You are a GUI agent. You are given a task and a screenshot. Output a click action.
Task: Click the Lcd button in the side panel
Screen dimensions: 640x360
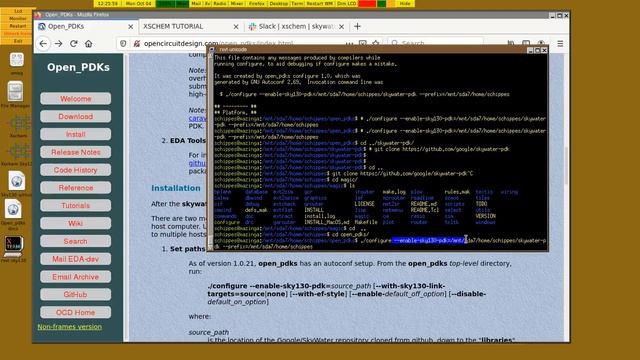(18, 11)
